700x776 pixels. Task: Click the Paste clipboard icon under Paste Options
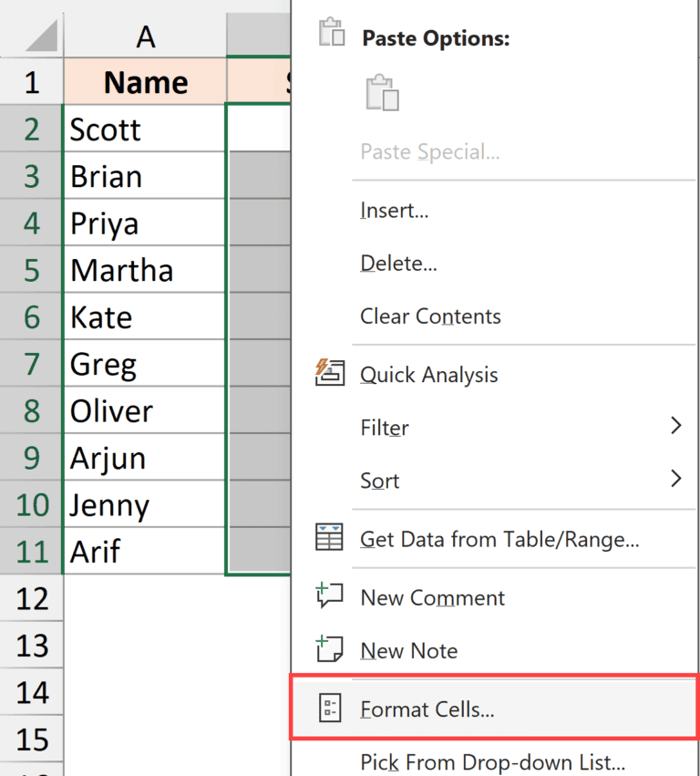click(x=382, y=92)
